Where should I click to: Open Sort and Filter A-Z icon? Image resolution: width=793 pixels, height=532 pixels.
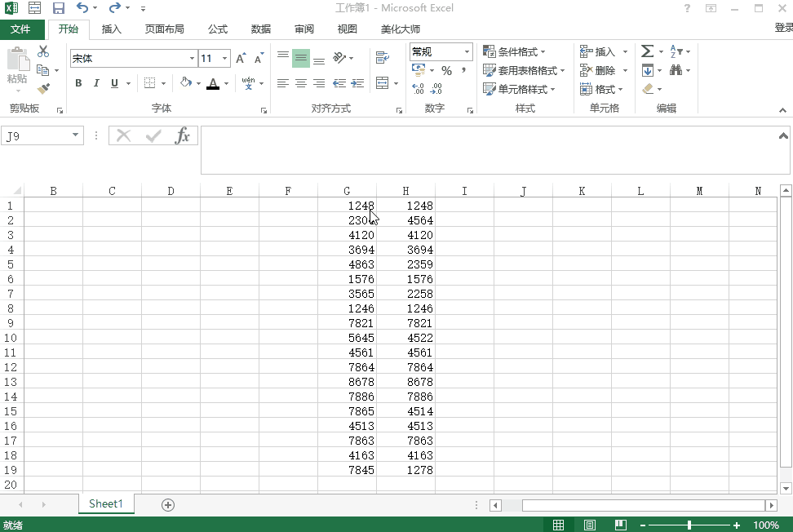click(676, 51)
